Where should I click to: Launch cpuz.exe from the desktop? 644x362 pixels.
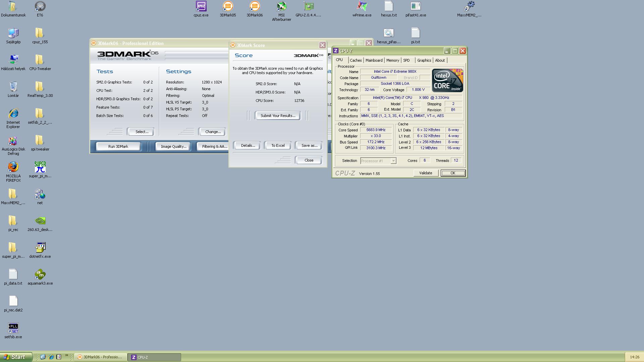(201, 9)
